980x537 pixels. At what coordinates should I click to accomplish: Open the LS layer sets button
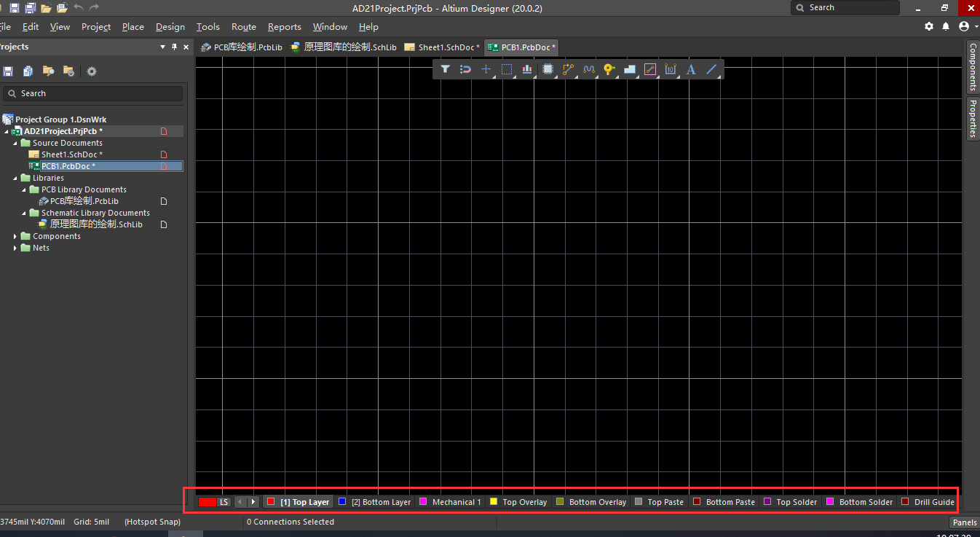224,502
